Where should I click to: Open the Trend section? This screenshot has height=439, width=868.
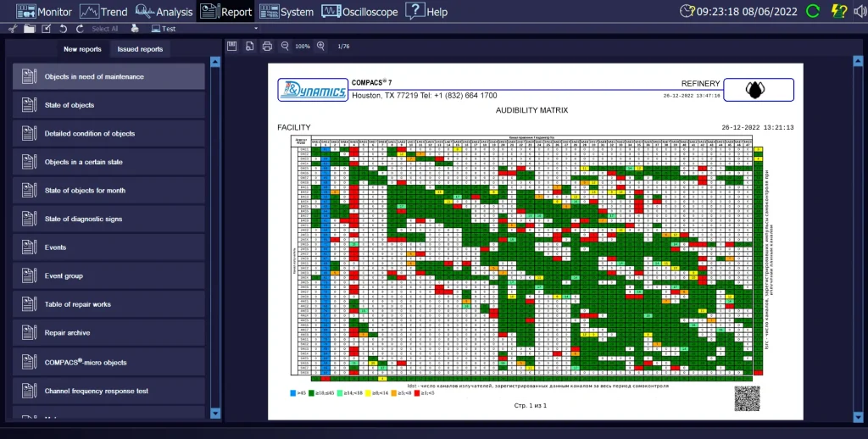[x=103, y=11]
